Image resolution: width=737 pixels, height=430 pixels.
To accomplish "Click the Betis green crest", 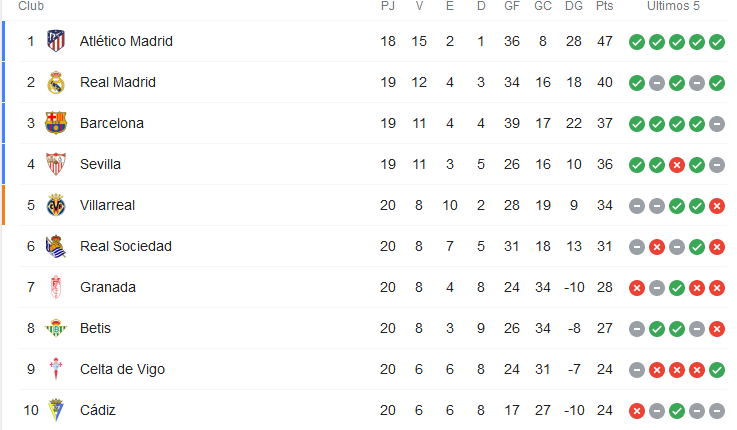I will 56,328.
